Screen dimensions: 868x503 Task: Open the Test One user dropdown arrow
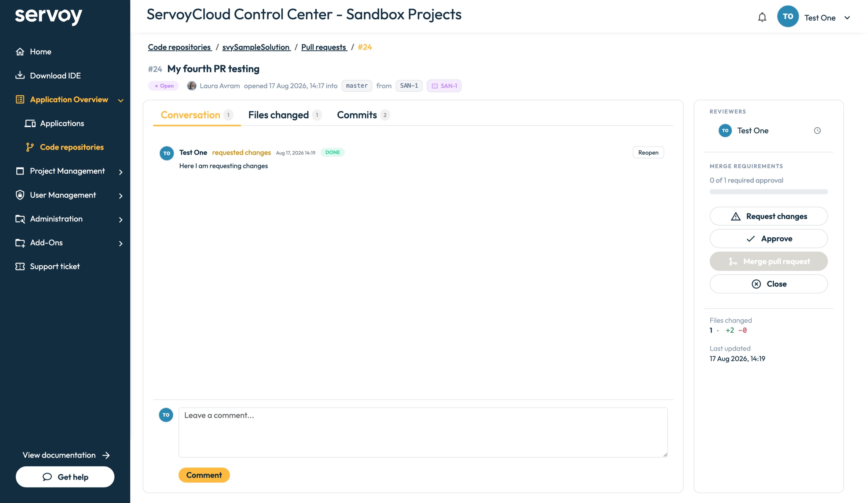(x=847, y=17)
